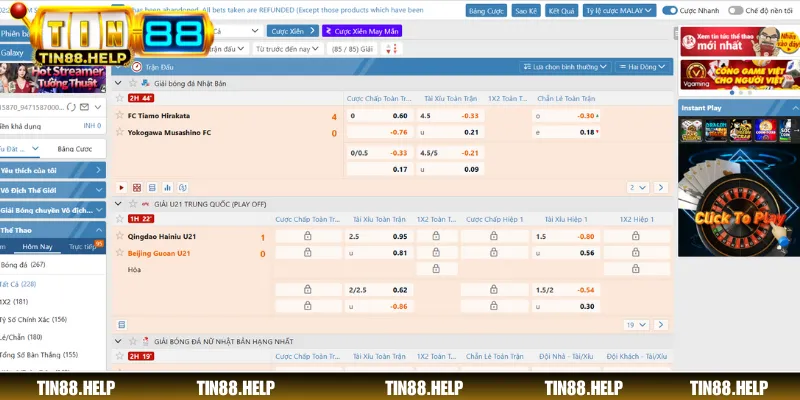Expand the Yêu thích của tôi panel
800x400 pixels.
[x=52, y=170]
